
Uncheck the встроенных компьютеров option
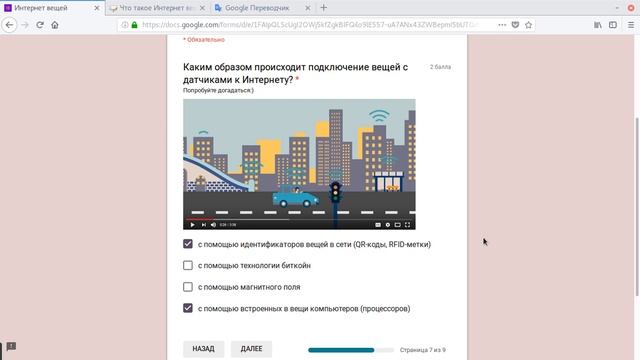188,308
